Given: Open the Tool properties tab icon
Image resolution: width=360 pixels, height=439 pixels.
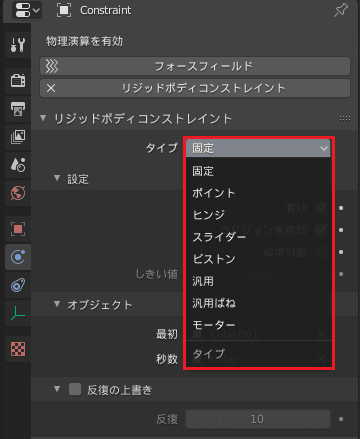Looking at the screenshot, I should pyautogui.click(x=18, y=45).
